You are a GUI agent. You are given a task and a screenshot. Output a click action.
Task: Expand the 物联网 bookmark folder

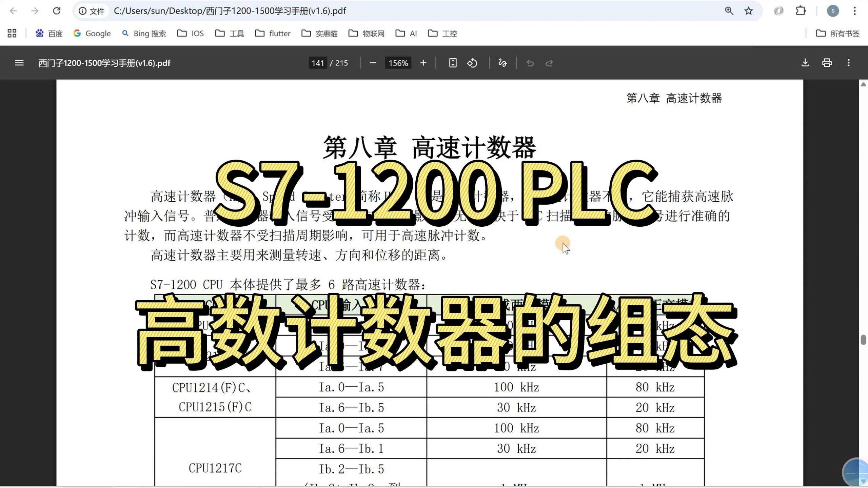(x=367, y=33)
